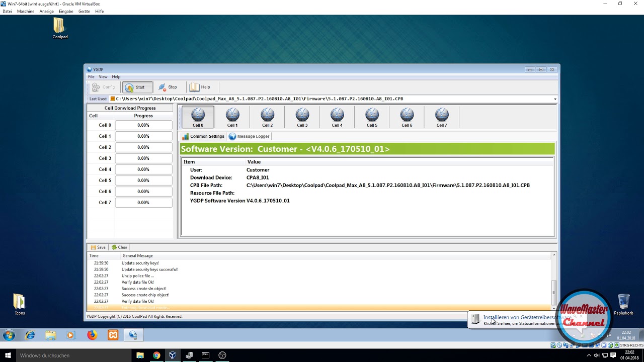
Task: Select the Cell 7 device icon
Action: click(442, 117)
